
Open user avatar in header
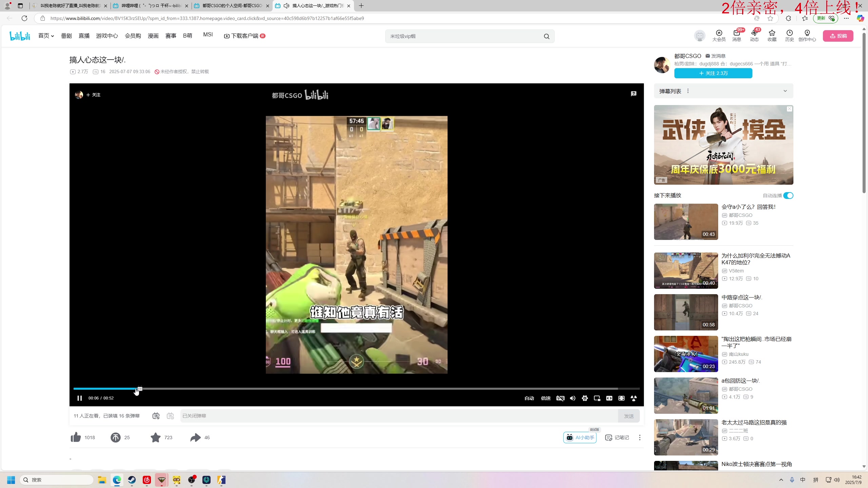[700, 36]
